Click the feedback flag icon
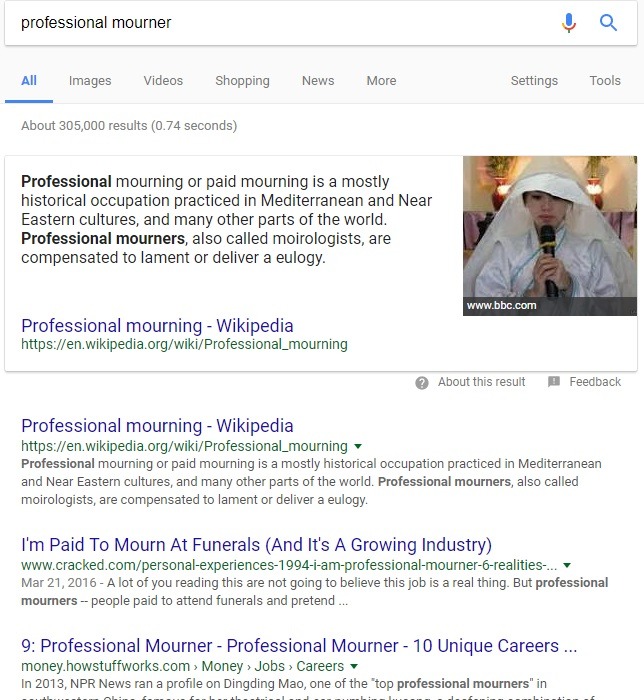Viewport: 644px width, 700px height. click(x=554, y=381)
